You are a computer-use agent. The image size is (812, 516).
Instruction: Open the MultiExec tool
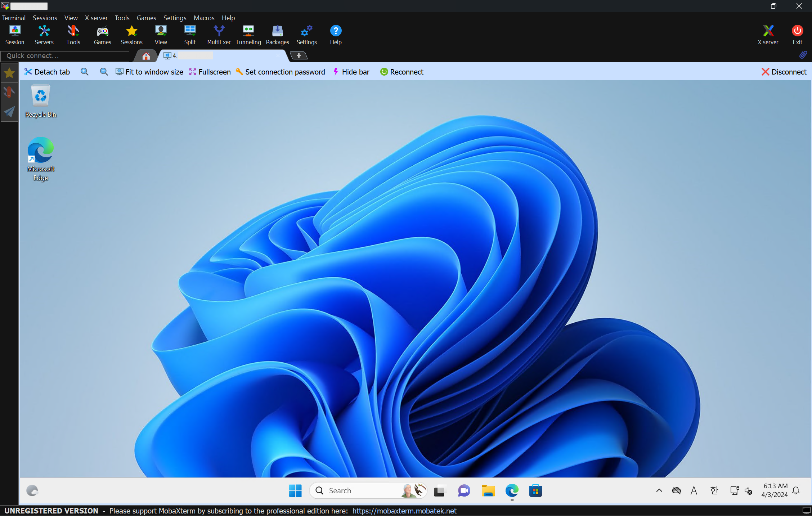219,35
